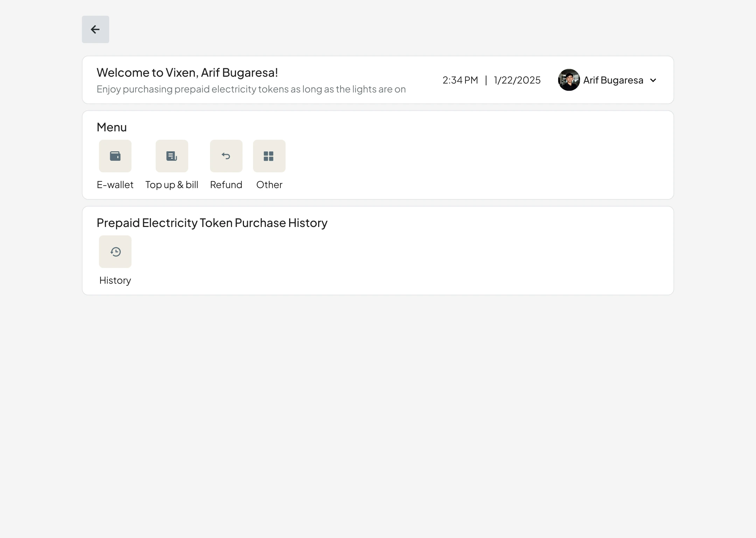This screenshot has width=756, height=538.
Task: Click Arif Bugaresa's profile avatar
Action: [569, 80]
